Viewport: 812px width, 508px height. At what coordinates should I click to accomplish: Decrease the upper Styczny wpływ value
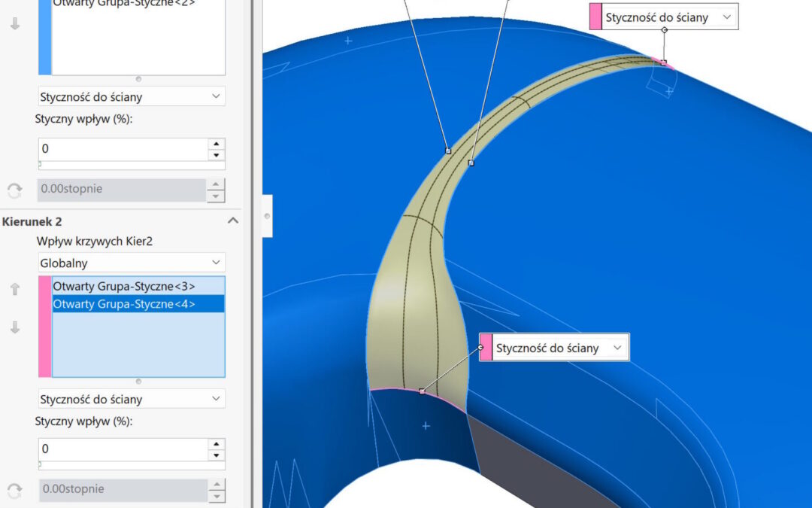pos(217,155)
